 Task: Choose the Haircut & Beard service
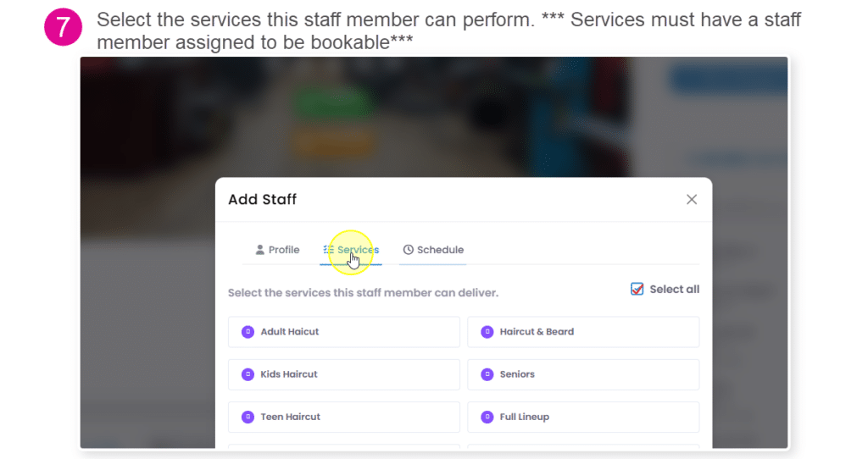point(583,332)
